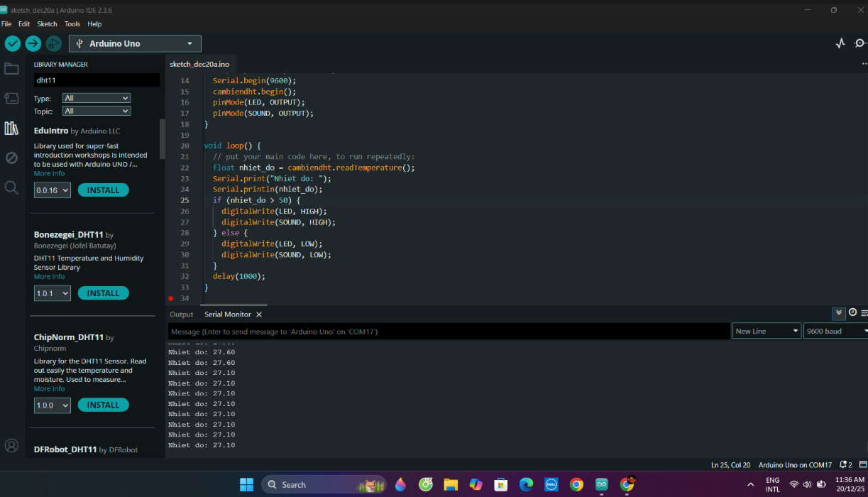
Task: Expand the Arduino Uno board selector
Action: pyautogui.click(x=135, y=43)
